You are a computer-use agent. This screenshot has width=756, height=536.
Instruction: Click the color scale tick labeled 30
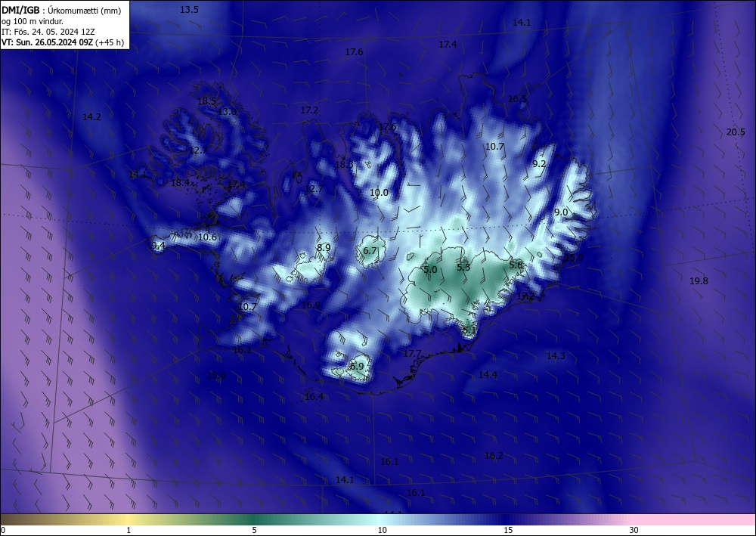634,531
